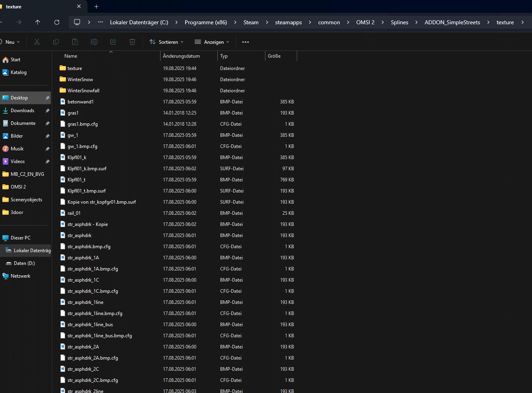The height and width of the screenshot is (393, 532).
Task: Expand the Neu new item menu
Action: 10,42
